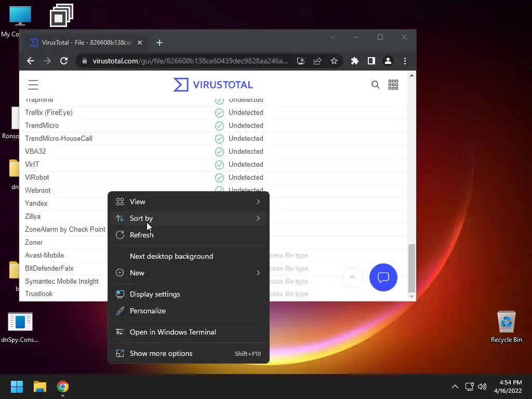Select the Recycle Bin desktop icon
The height and width of the screenshot is (399, 532).
(506, 327)
